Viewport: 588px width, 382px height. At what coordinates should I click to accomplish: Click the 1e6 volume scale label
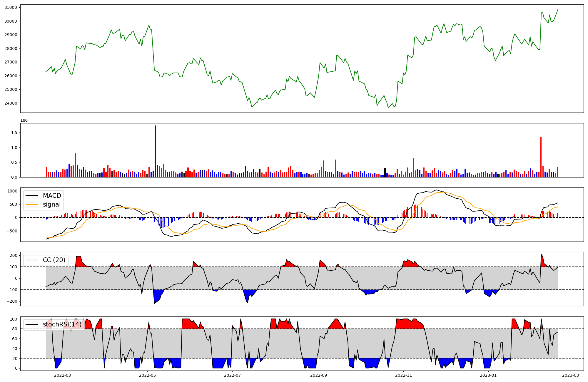click(24, 120)
